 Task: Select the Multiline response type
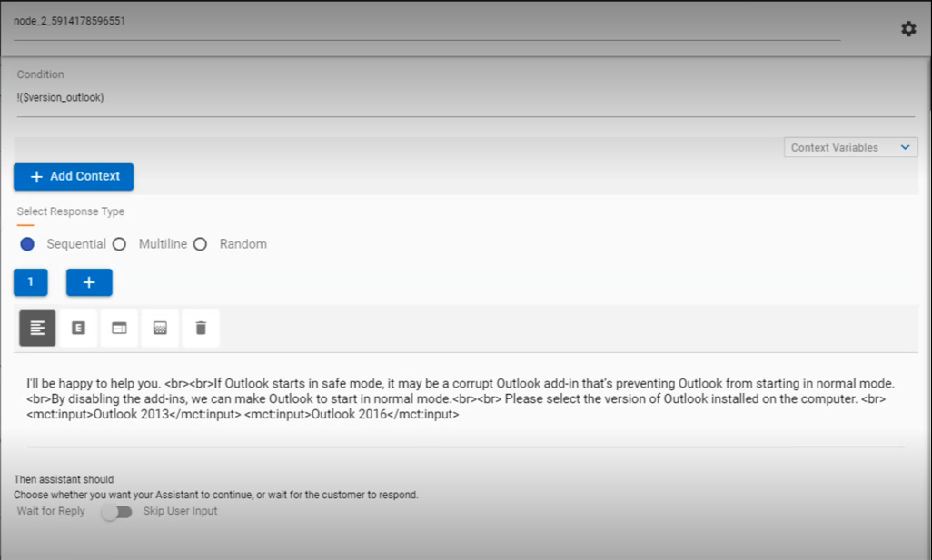click(x=119, y=243)
